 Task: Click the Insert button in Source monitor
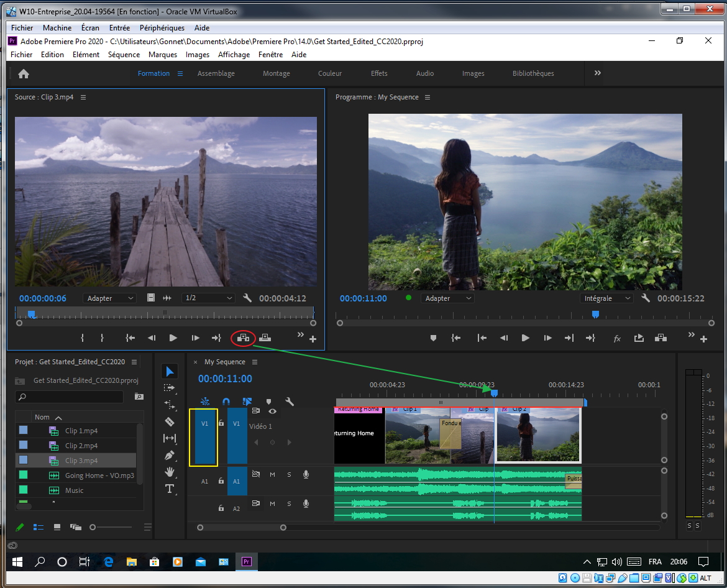pos(243,338)
